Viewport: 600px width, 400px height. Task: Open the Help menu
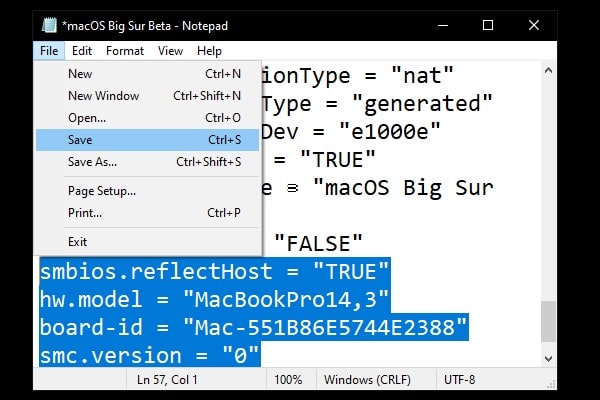(209, 51)
